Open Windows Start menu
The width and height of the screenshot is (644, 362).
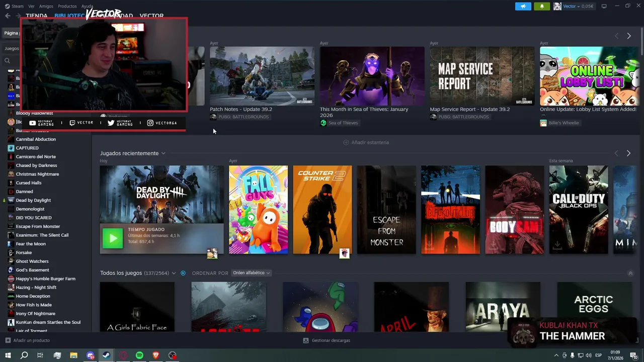pyautogui.click(x=8, y=355)
